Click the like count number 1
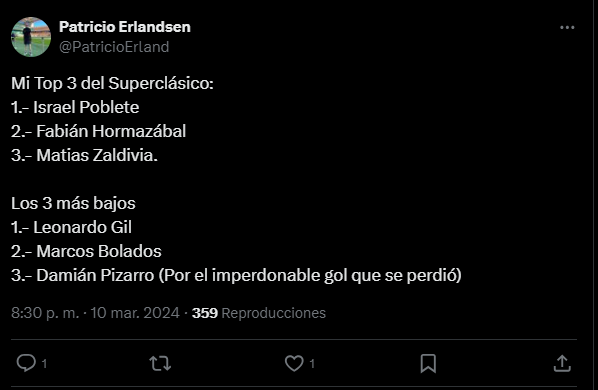Image resolution: width=598 pixels, height=390 pixels. pyautogui.click(x=312, y=364)
